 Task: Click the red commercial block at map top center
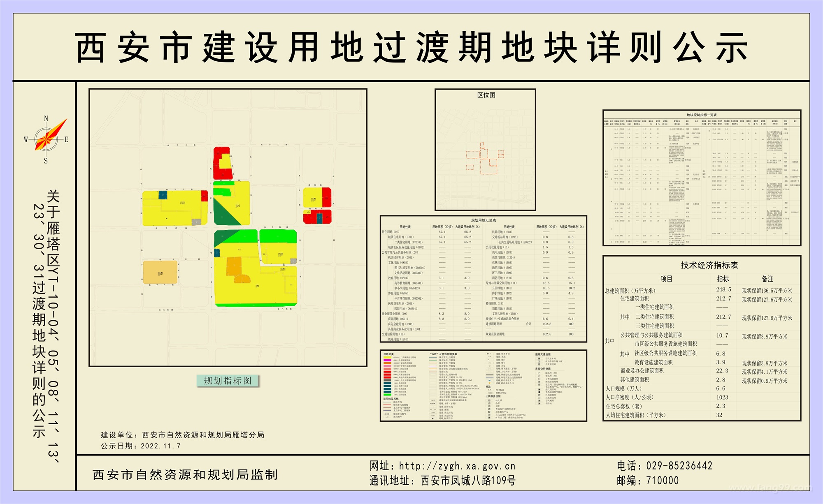[223, 163]
